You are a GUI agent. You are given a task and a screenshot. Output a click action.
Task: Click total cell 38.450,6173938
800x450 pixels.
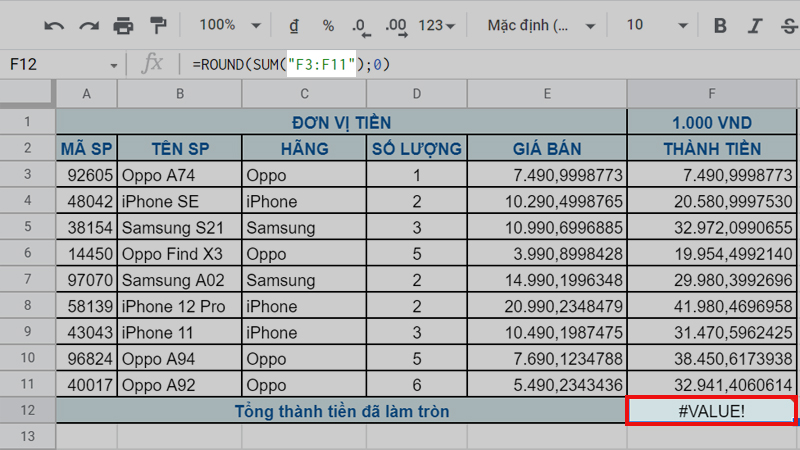tap(712, 359)
